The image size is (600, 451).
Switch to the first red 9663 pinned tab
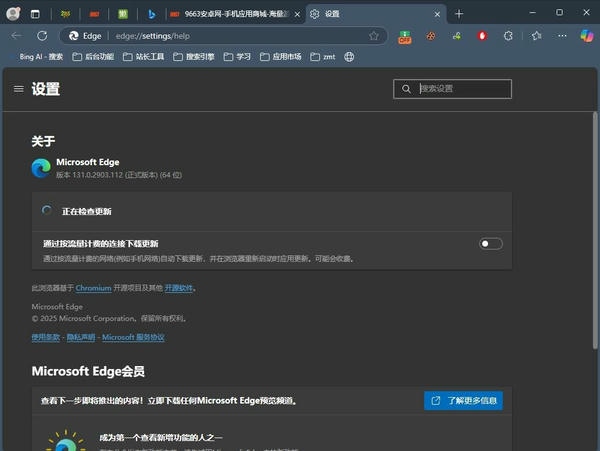click(94, 14)
